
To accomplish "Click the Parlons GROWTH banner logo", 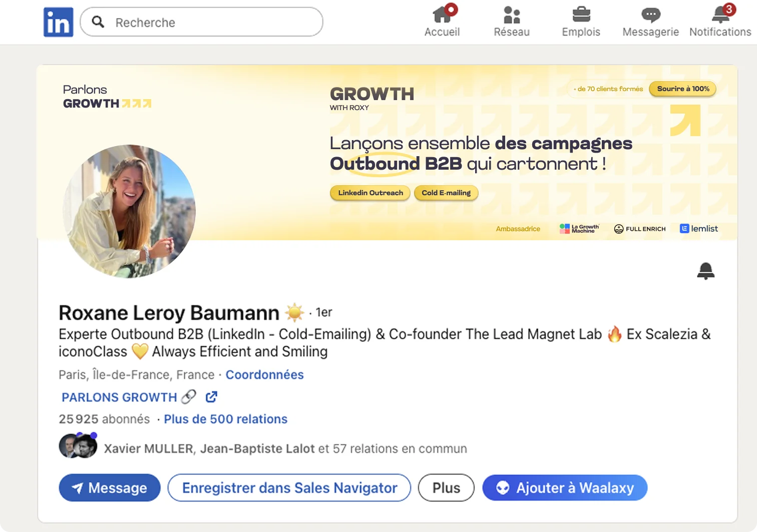I will 107,97.
